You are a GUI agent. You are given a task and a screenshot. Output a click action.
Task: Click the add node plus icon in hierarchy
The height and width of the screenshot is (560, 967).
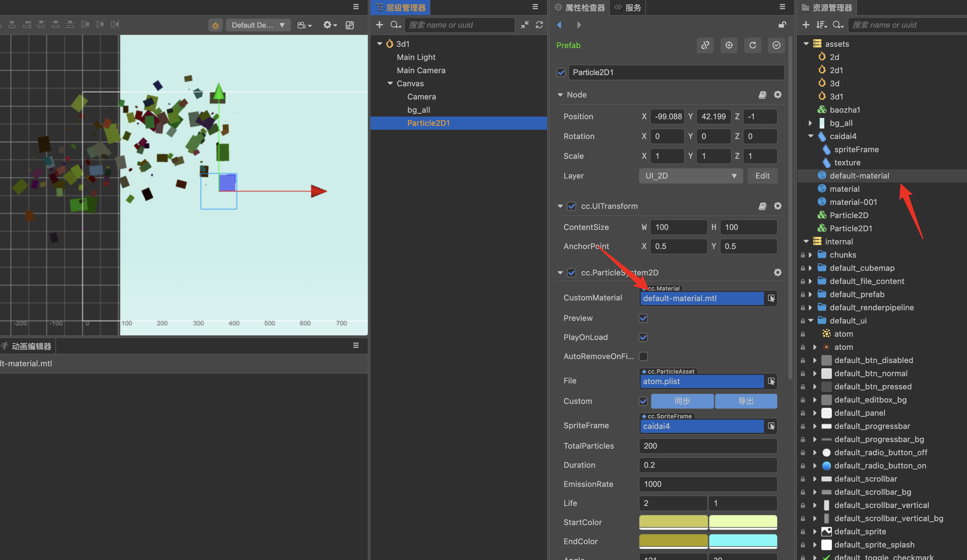(379, 25)
